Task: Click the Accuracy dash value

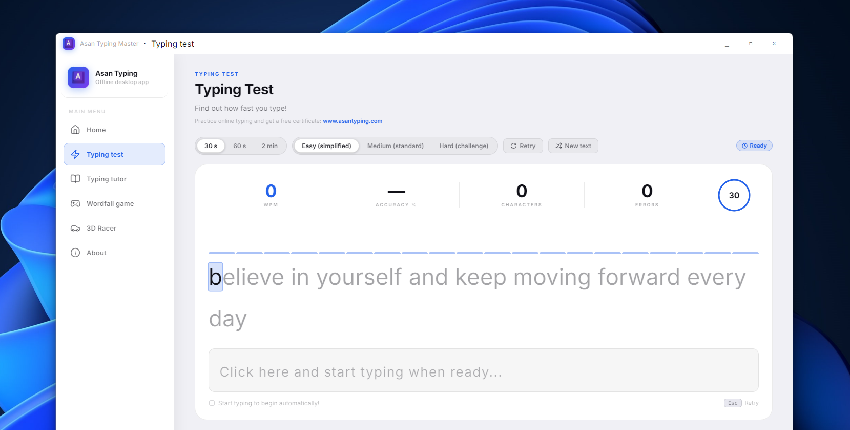Action: [396, 191]
